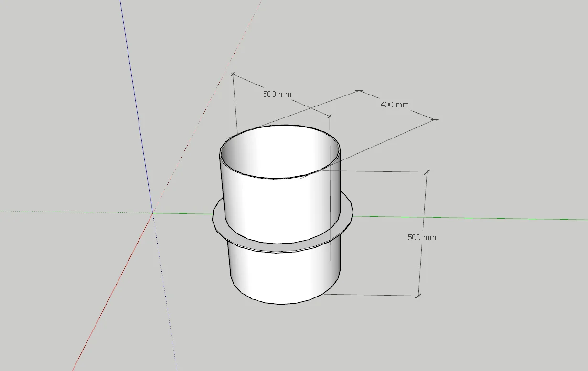Select the lower cylinder outer wall

point(285,276)
